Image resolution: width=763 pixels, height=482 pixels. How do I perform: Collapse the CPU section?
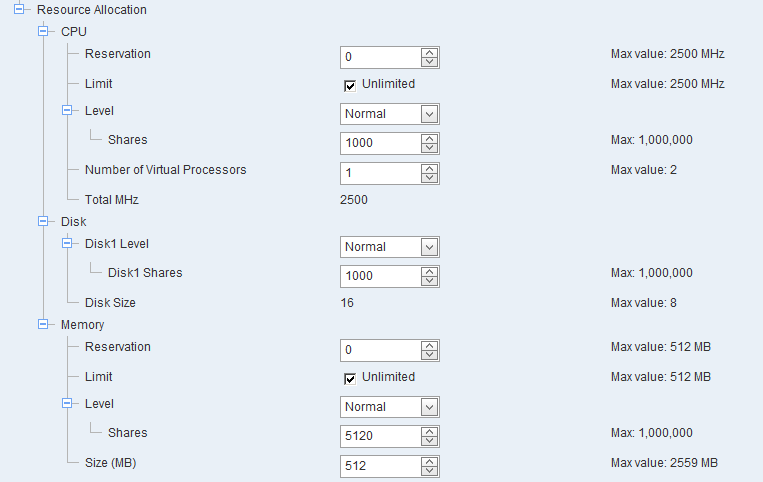[43, 32]
